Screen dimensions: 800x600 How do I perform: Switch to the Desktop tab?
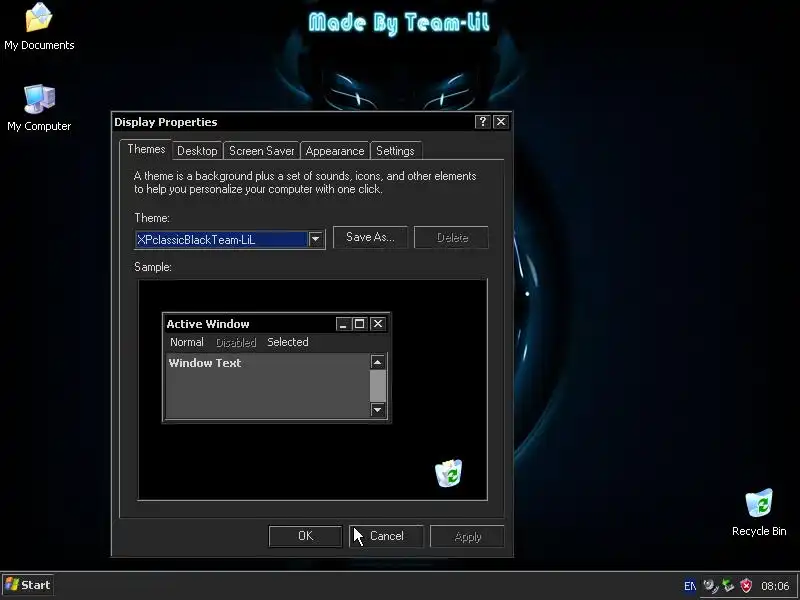point(197,151)
